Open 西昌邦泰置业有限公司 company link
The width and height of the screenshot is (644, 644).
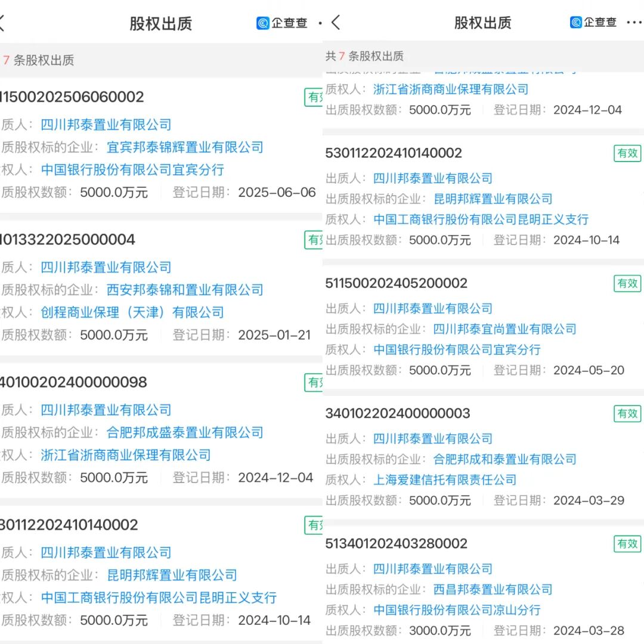[493, 589]
